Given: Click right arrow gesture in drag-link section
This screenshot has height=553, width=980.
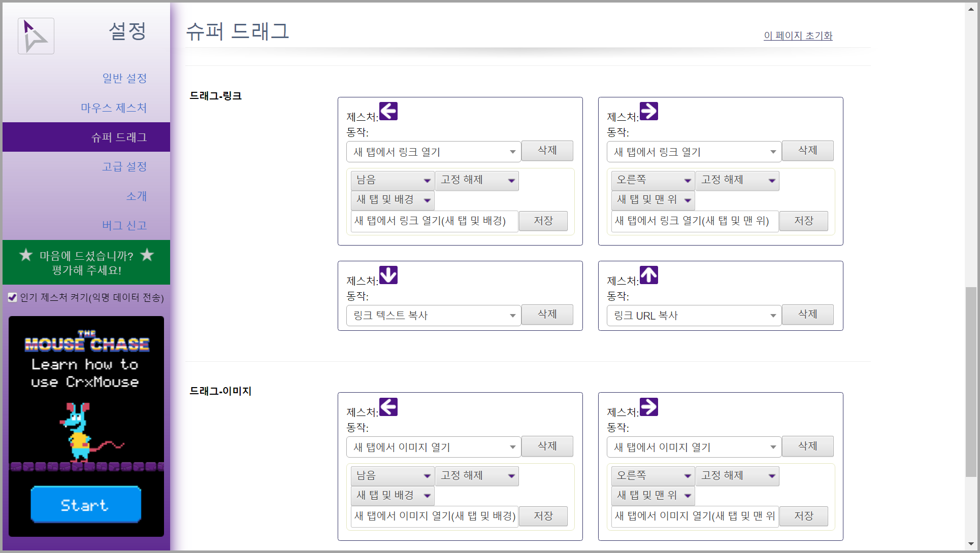Looking at the screenshot, I should click(648, 111).
